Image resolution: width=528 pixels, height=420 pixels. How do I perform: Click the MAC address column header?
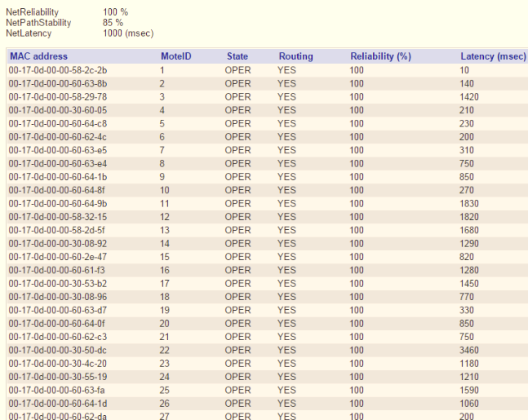pyautogui.click(x=37, y=56)
